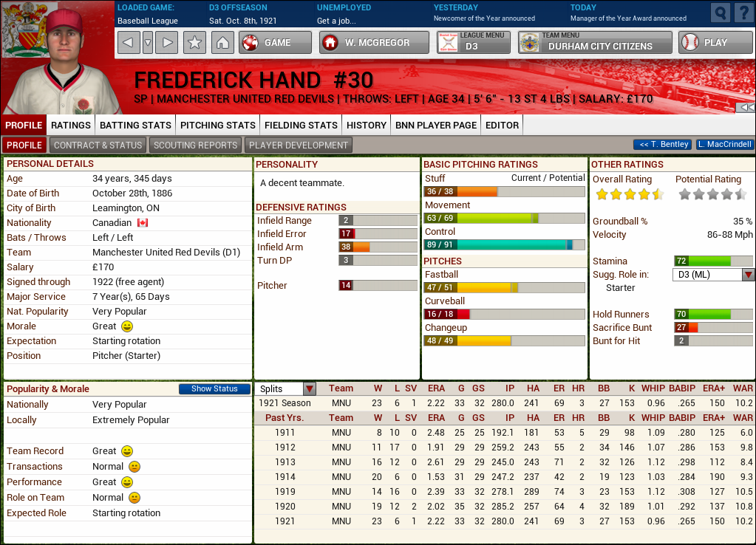The image size is (756, 545).
Task: Select the 1911 past year row
Action: coord(504,433)
